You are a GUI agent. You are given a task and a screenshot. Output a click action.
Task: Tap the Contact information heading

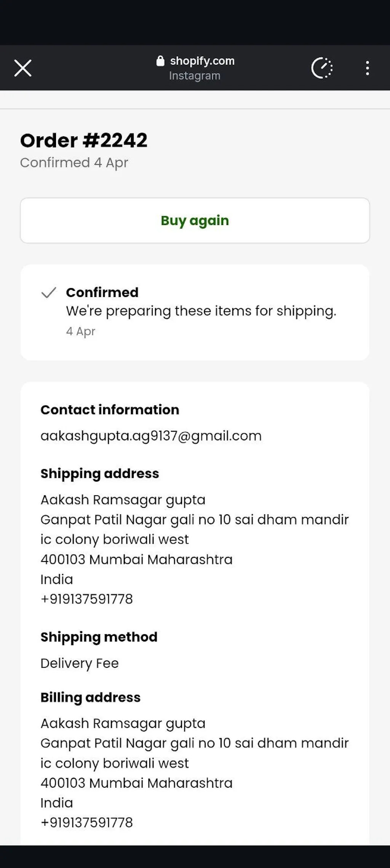click(x=110, y=410)
